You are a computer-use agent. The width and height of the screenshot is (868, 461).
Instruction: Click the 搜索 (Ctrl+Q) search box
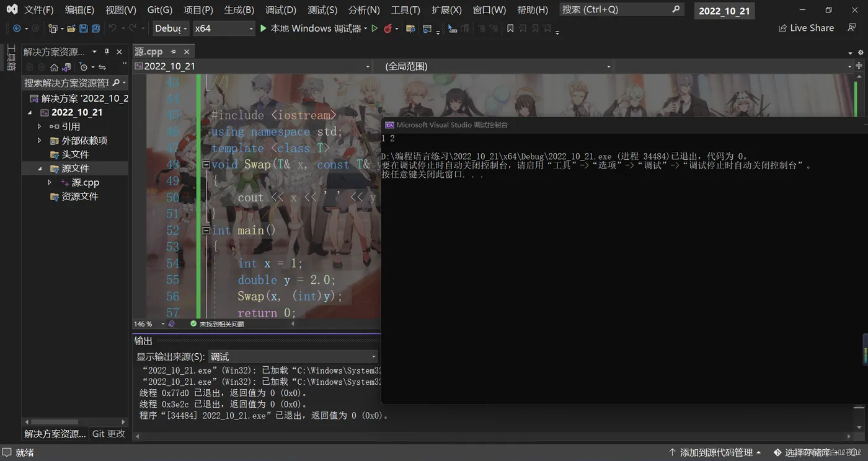(621, 9)
